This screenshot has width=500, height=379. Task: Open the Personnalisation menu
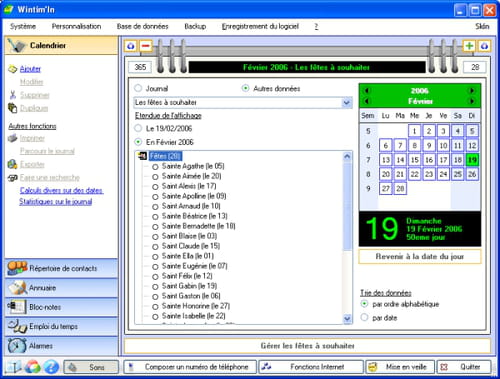pos(76,26)
